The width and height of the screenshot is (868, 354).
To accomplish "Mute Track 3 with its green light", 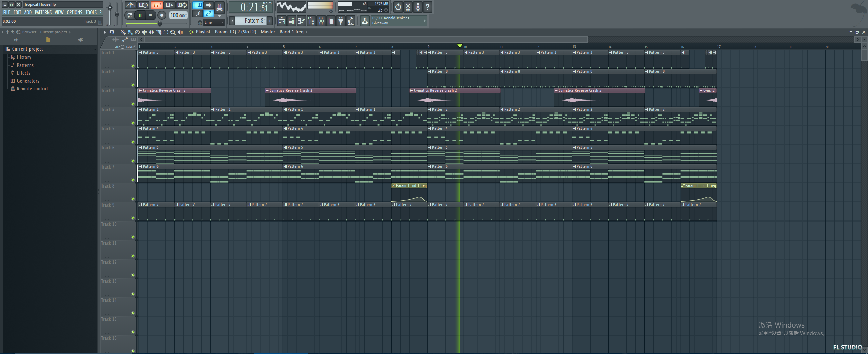I will [x=133, y=104].
